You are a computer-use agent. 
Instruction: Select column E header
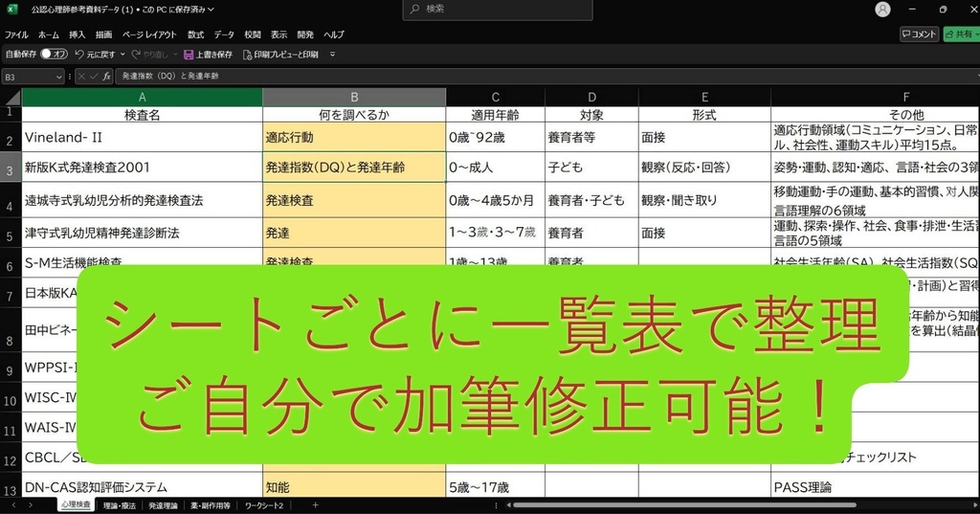coord(704,97)
